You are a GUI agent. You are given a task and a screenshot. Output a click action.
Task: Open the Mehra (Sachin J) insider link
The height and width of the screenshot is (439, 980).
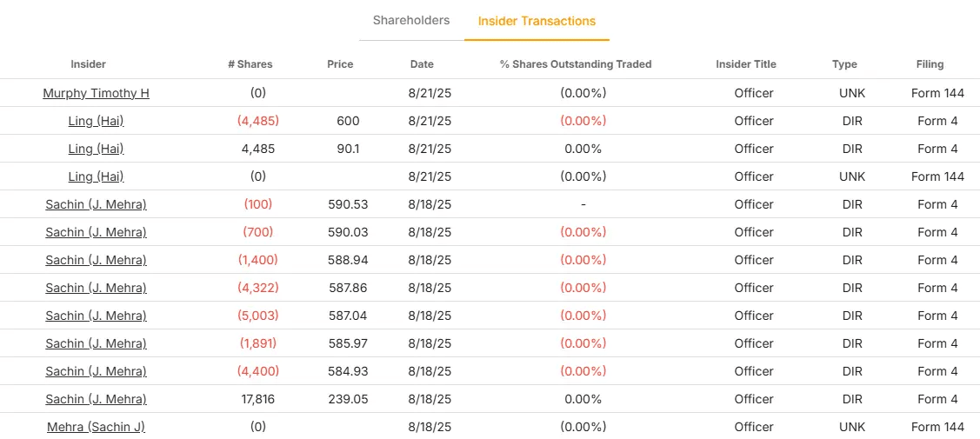click(x=96, y=427)
